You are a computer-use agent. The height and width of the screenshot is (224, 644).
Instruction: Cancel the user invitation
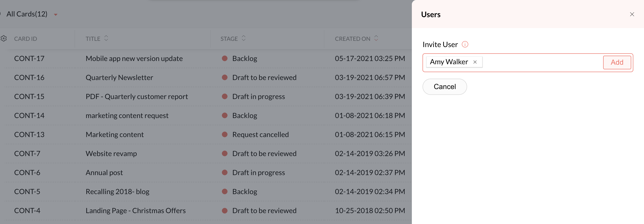pos(444,87)
